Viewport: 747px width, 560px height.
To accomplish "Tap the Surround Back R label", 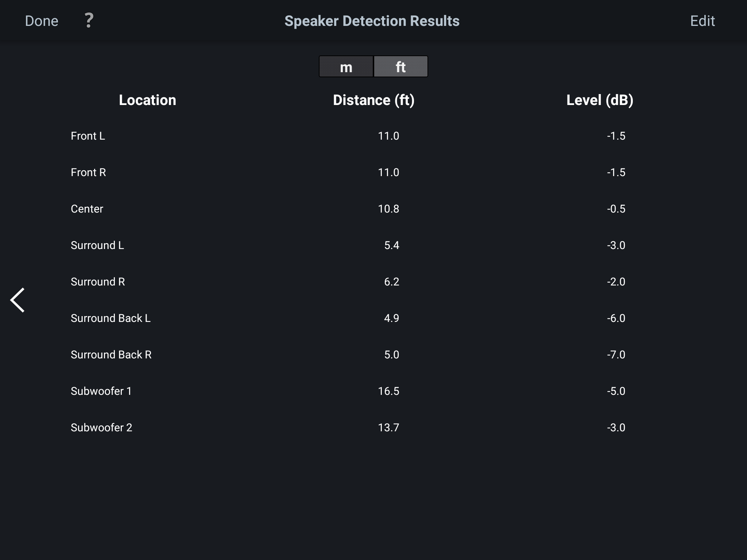I will 111,355.
